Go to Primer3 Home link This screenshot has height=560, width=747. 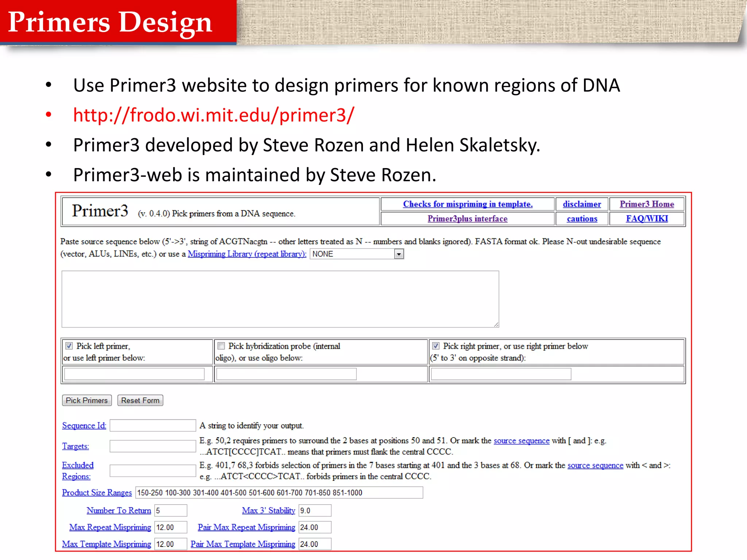coord(647,204)
